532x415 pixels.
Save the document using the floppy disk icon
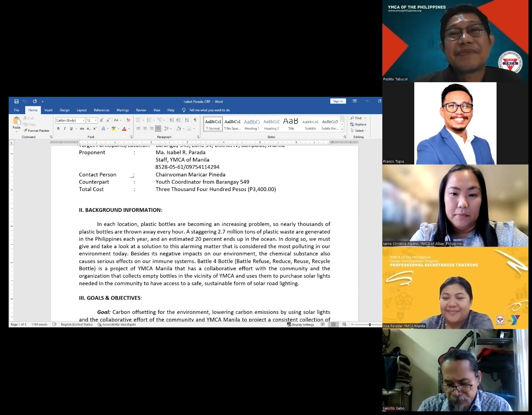click(x=17, y=101)
